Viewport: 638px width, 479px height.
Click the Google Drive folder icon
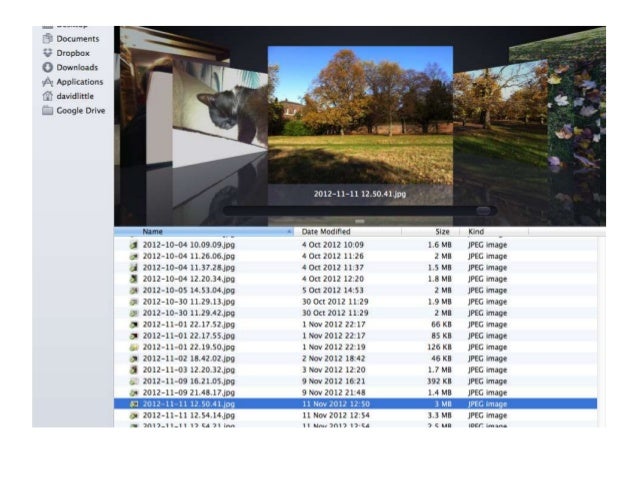coord(48,110)
